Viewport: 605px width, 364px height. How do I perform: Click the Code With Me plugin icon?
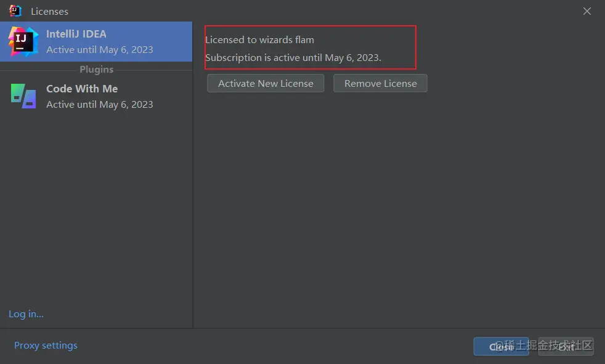[x=23, y=96]
